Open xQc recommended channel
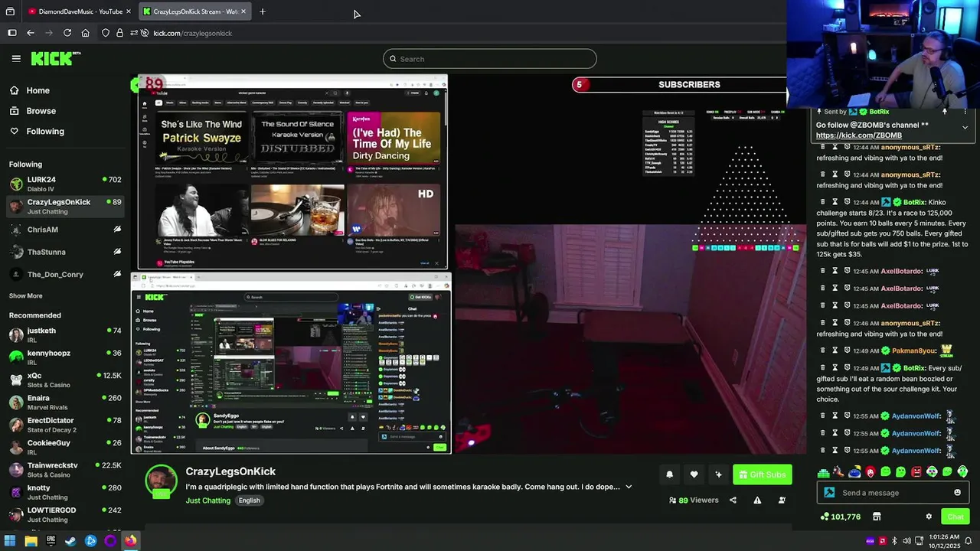The width and height of the screenshot is (980, 551). tap(65, 380)
